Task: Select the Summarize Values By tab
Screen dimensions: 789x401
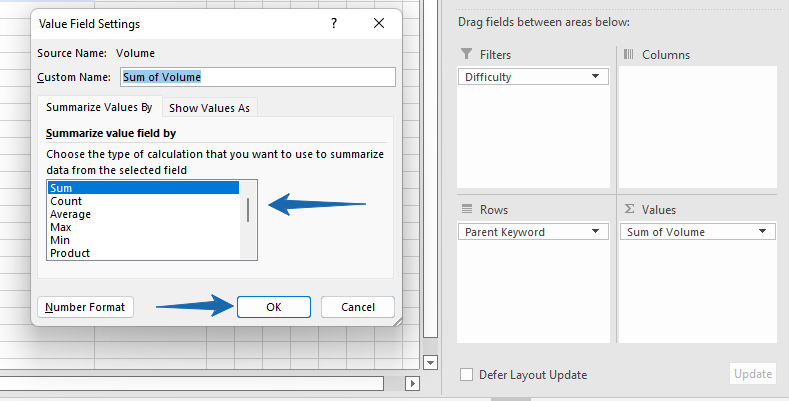Action: [x=99, y=107]
